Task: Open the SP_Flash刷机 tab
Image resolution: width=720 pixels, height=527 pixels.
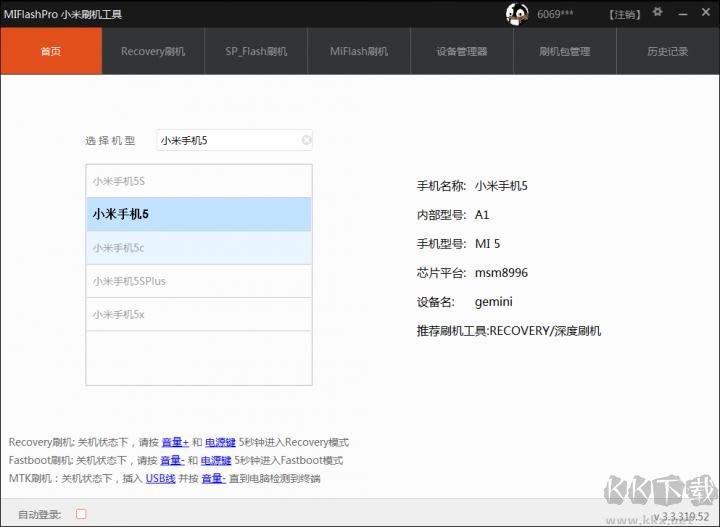Action: click(256, 51)
